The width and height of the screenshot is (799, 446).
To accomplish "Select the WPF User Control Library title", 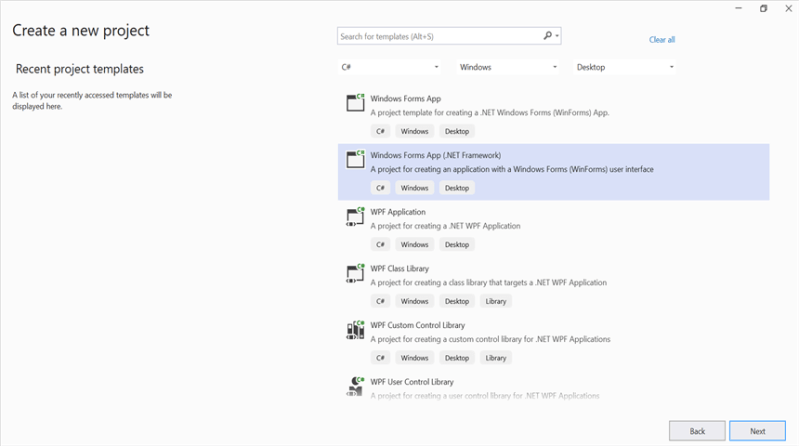I will point(412,381).
